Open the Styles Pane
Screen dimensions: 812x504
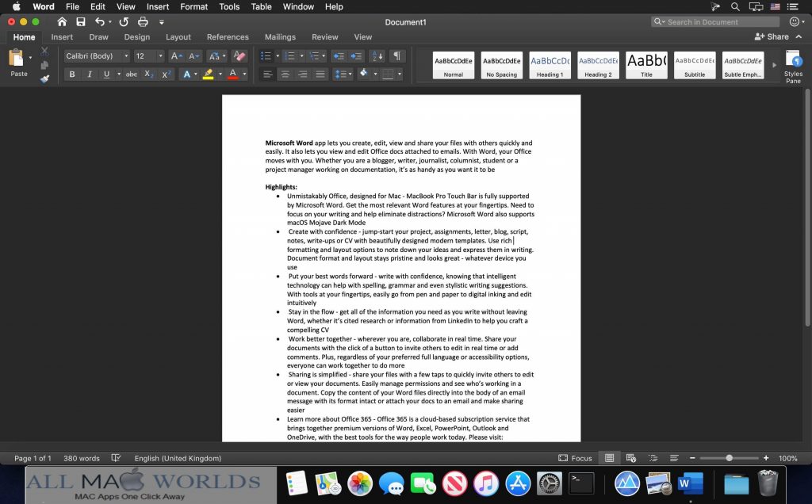pos(793,67)
